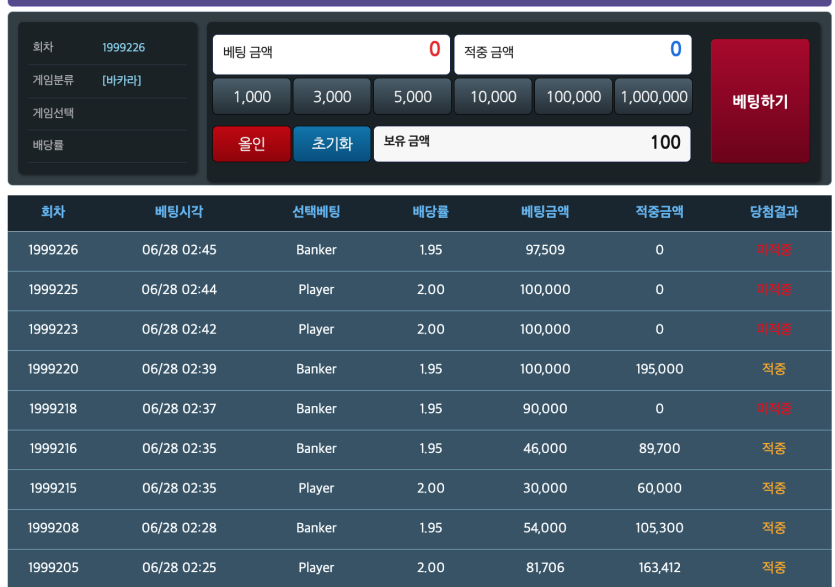Viewport: 835px width, 587px height.
Task: Click the 선택베팅 column header
Action: pos(316,211)
